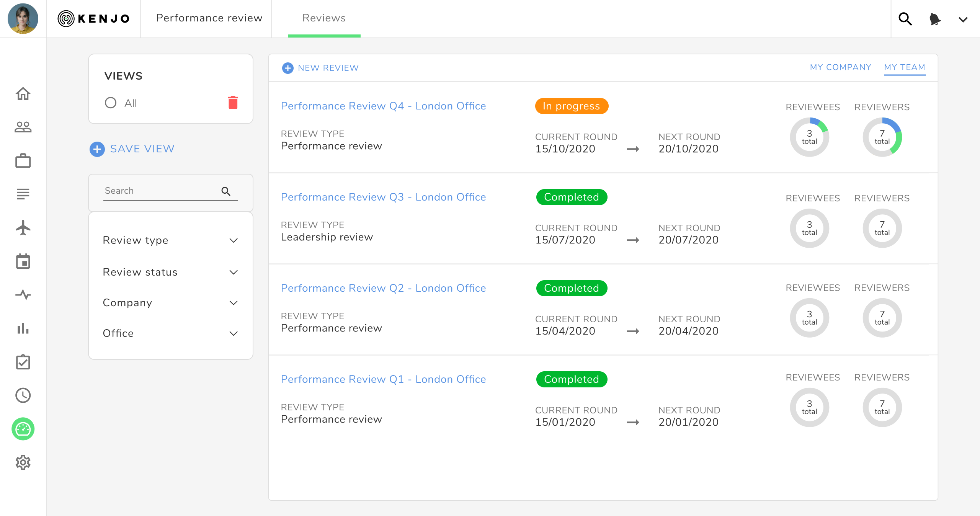This screenshot has height=516, width=980.
Task: Open the people directory sidebar icon
Action: [23, 127]
